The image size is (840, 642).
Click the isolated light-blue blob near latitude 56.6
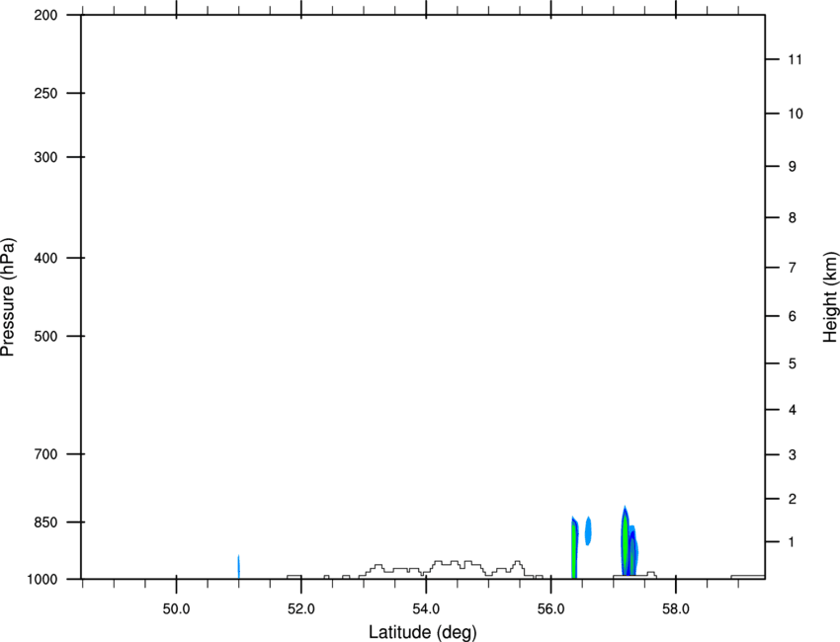(588, 530)
